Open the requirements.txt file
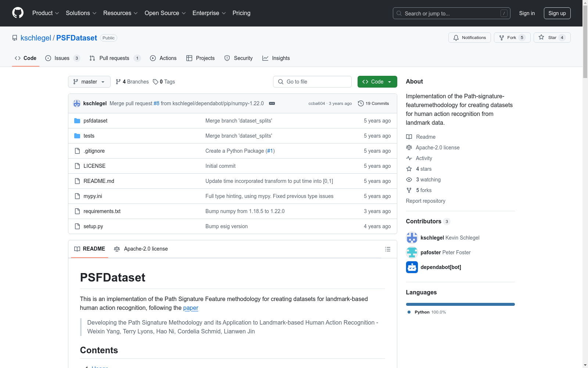The image size is (588, 368). pos(102,211)
